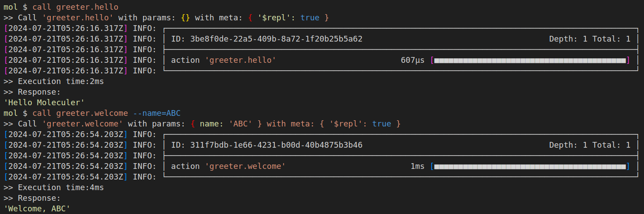Click the greeter.hello span timing bar
Screen dimensions: 644x214
[530, 60]
